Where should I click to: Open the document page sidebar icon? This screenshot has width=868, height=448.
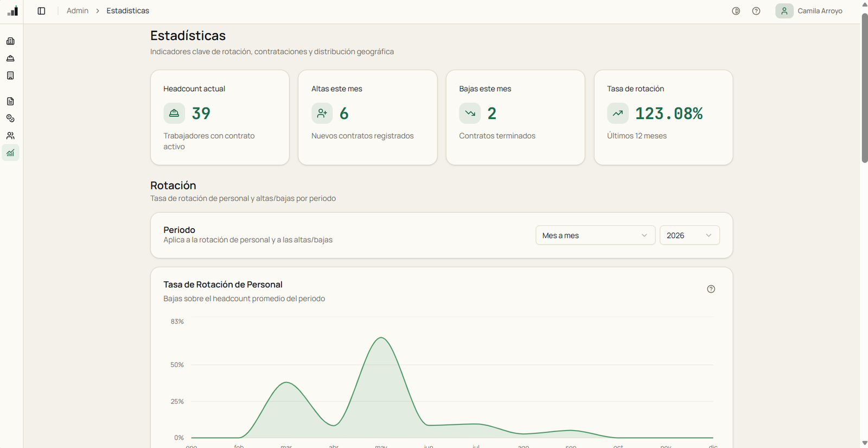[10, 101]
